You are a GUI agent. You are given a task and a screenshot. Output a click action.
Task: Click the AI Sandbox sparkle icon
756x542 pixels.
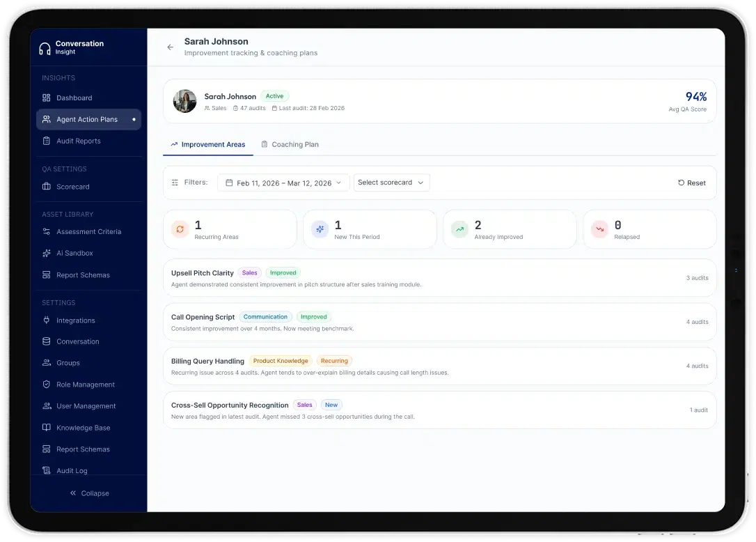click(46, 253)
